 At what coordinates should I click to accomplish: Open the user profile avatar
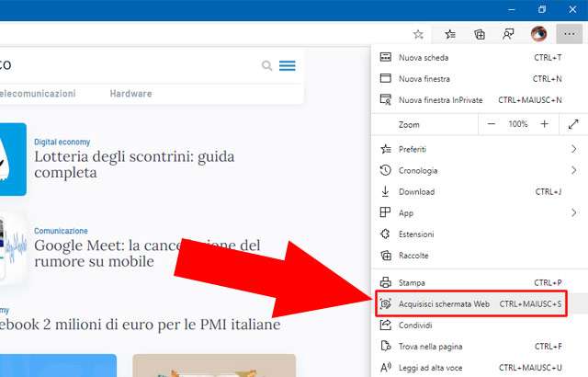coord(539,34)
